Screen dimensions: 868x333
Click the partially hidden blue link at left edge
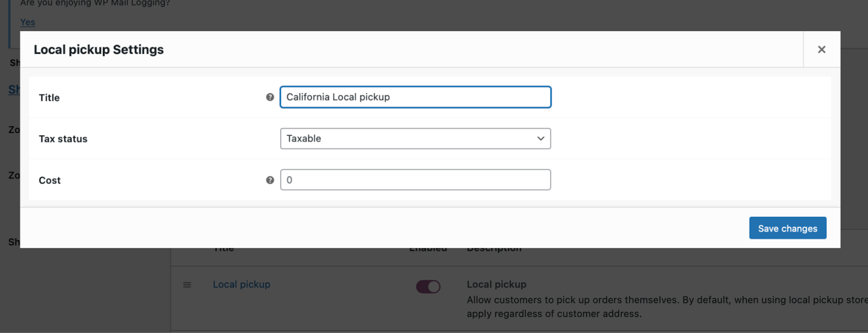14,89
